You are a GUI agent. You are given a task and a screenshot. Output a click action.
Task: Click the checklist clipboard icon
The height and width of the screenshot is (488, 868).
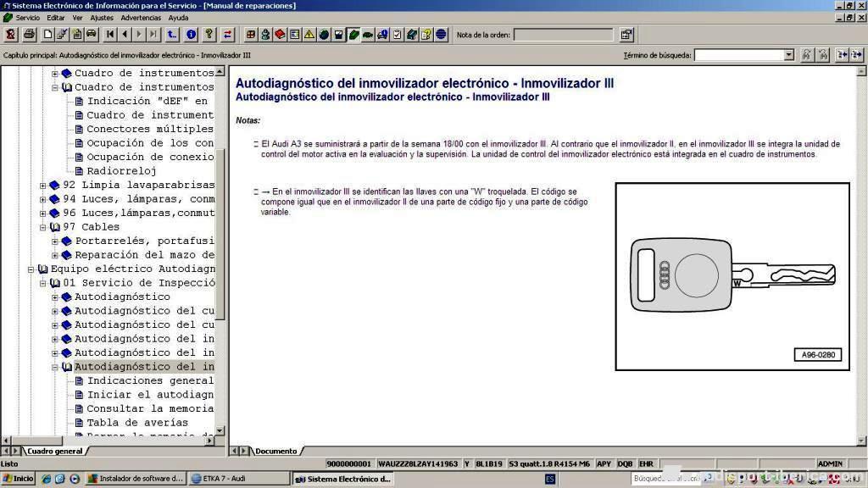click(397, 35)
